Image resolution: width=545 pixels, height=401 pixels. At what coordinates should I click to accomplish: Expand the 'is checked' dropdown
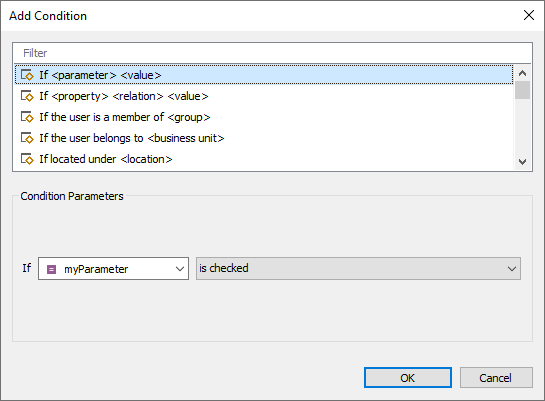point(358,269)
